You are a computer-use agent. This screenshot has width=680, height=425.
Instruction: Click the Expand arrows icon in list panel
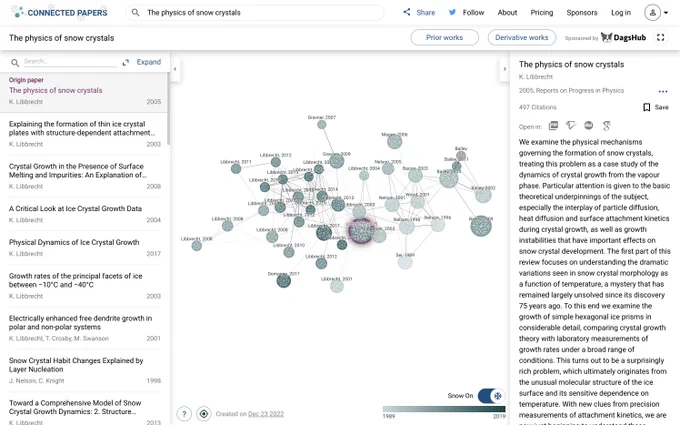pos(126,62)
